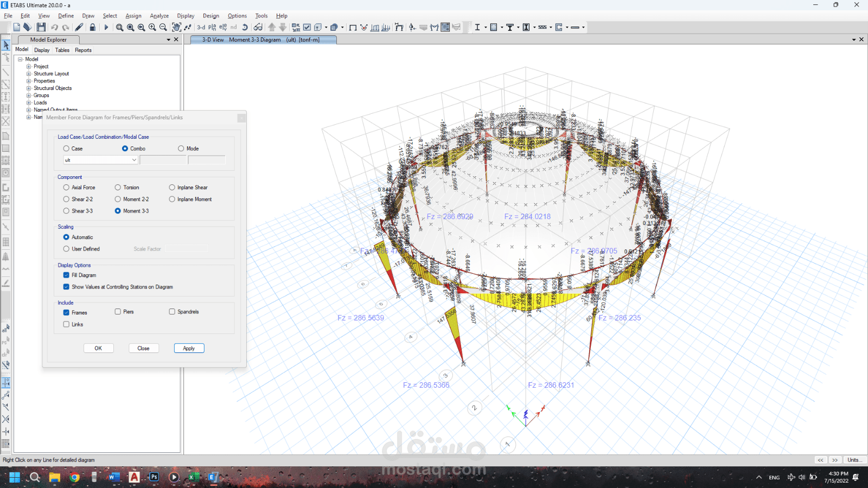The height and width of the screenshot is (488, 868).
Task: Click the Plan view icon
Action: click(212, 27)
